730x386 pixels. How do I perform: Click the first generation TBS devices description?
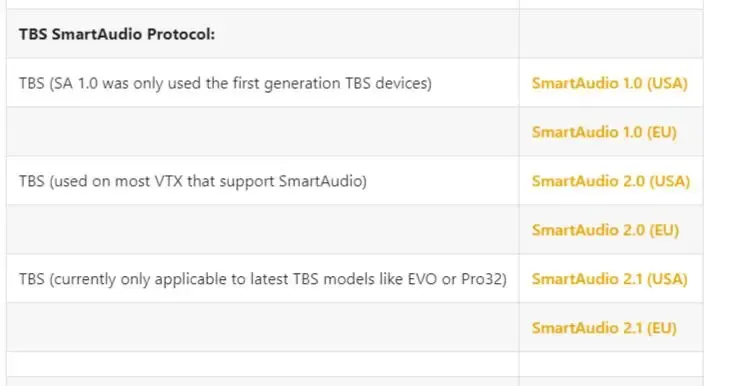225,83
